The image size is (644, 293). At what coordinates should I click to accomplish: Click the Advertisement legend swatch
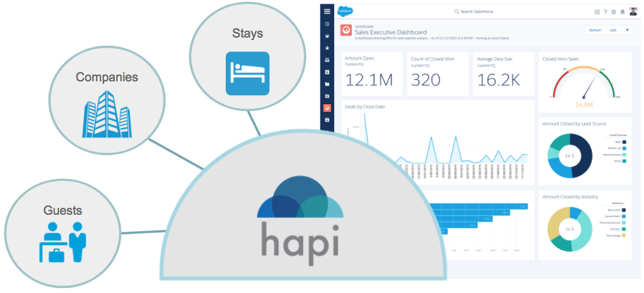(625, 155)
